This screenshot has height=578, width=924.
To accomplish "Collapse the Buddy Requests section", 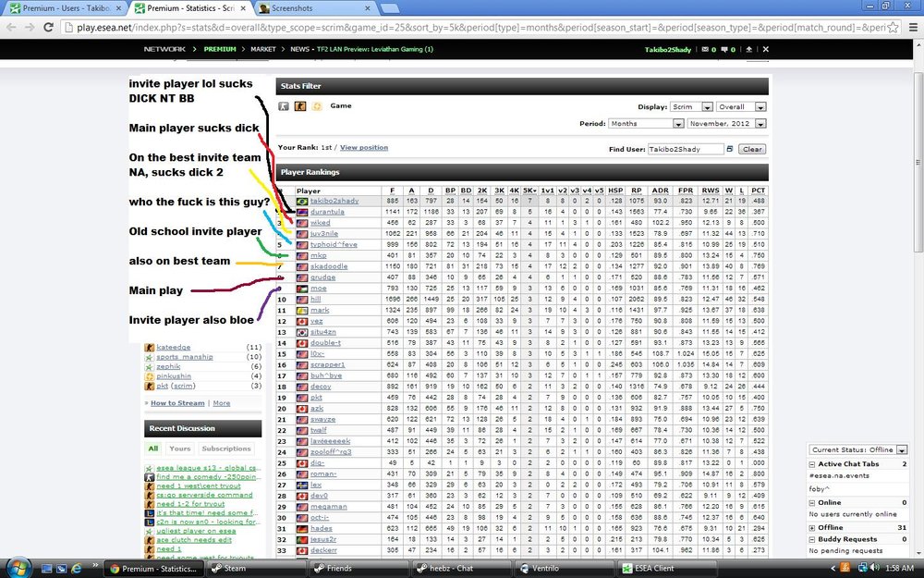I will [x=812, y=539].
